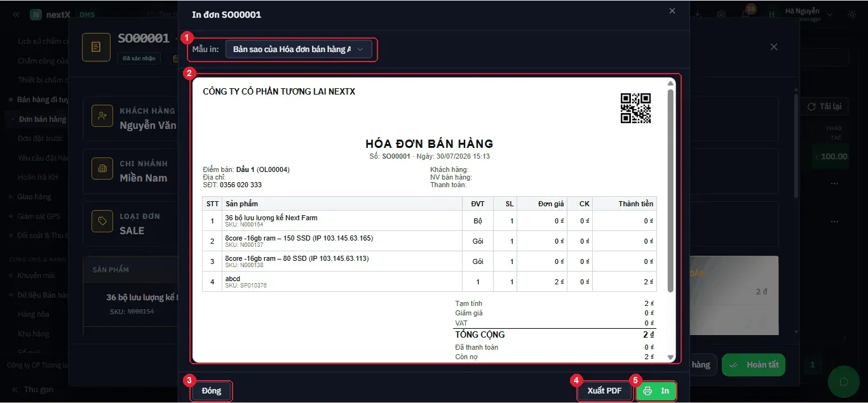868x403 pixels.
Task: Click SKU: SP010376 in the invoice
Action: click(246, 286)
